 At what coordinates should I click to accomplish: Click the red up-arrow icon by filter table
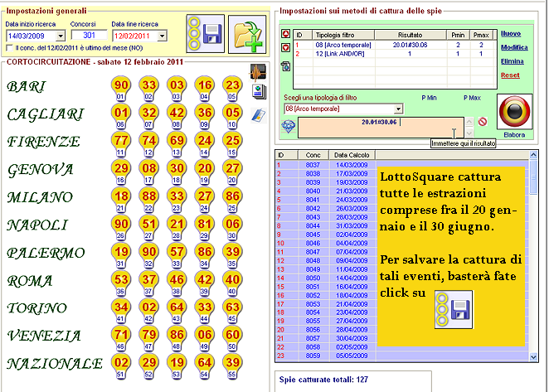(286, 34)
